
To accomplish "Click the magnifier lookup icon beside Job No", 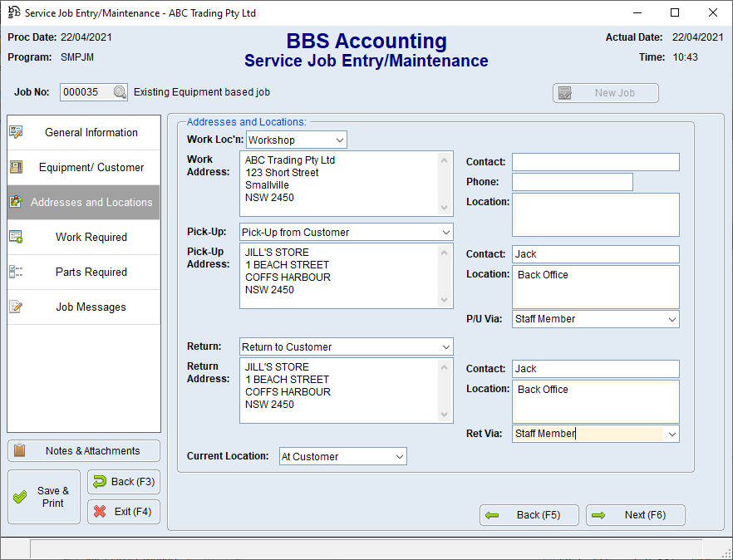I will 120,92.
